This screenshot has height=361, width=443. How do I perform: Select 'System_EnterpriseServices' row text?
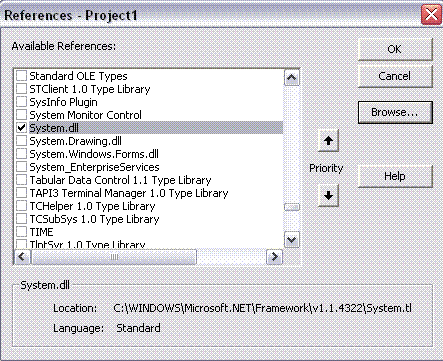tap(94, 167)
